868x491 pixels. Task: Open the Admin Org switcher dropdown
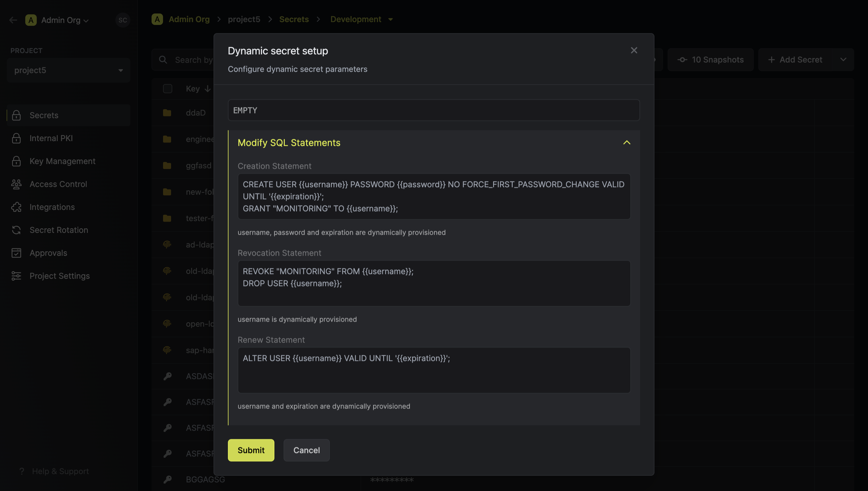coord(57,20)
